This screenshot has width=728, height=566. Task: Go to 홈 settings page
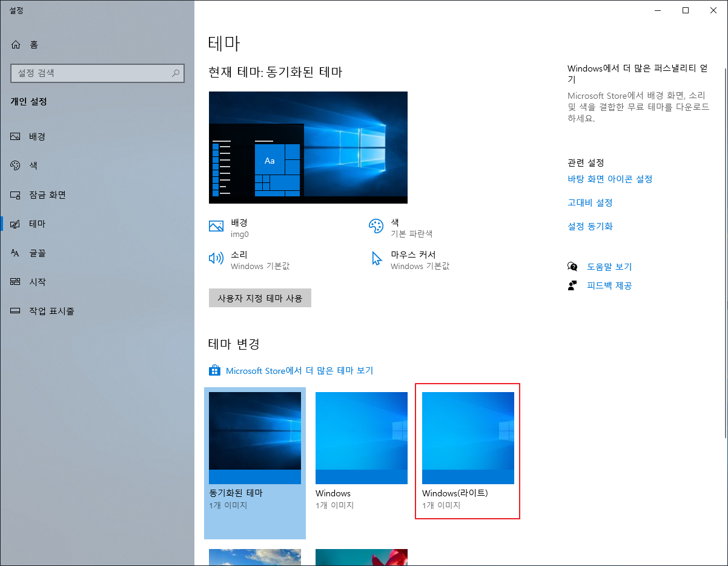(x=97, y=44)
